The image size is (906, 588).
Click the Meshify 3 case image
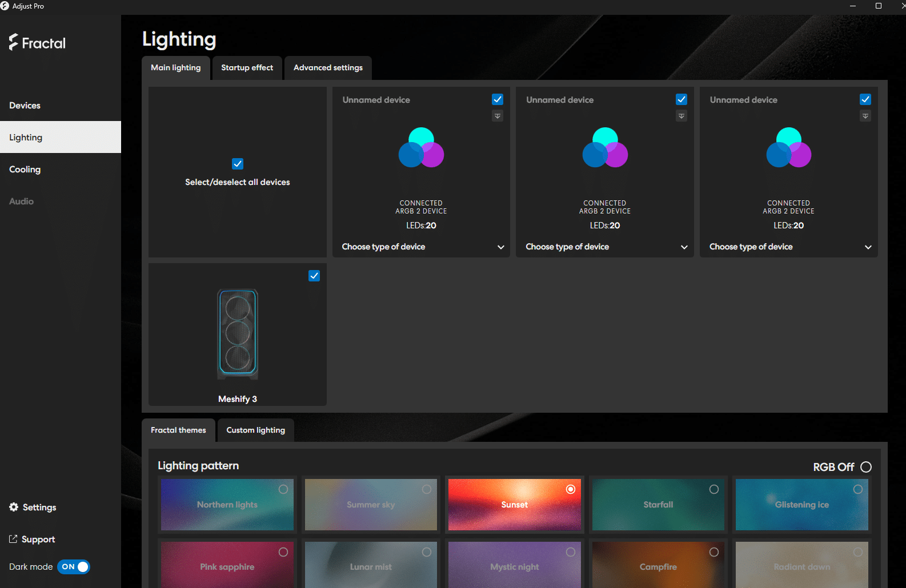point(238,334)
